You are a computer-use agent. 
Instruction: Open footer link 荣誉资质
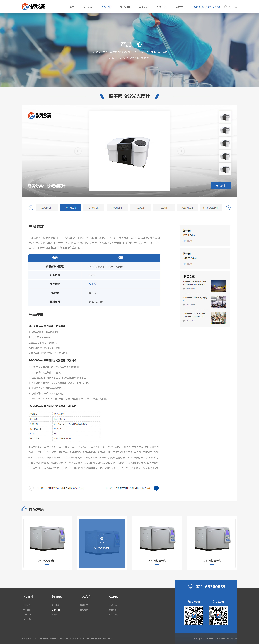tap(27, 615)
